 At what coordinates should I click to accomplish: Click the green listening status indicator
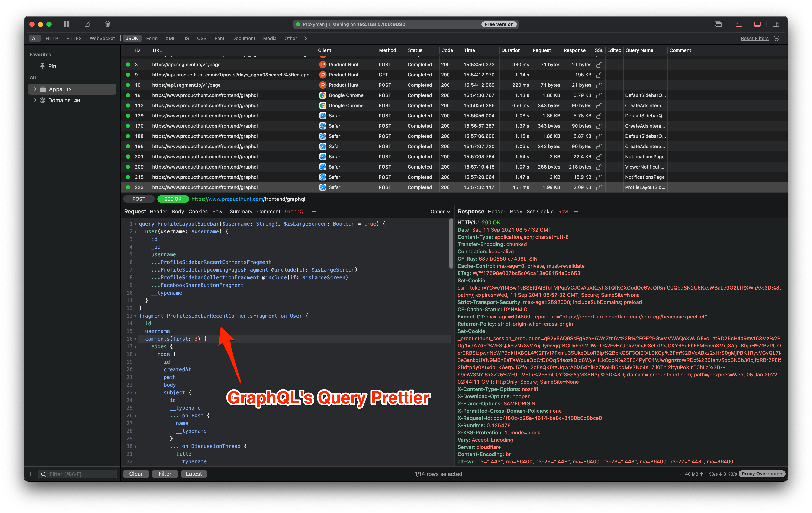point(298,24)
